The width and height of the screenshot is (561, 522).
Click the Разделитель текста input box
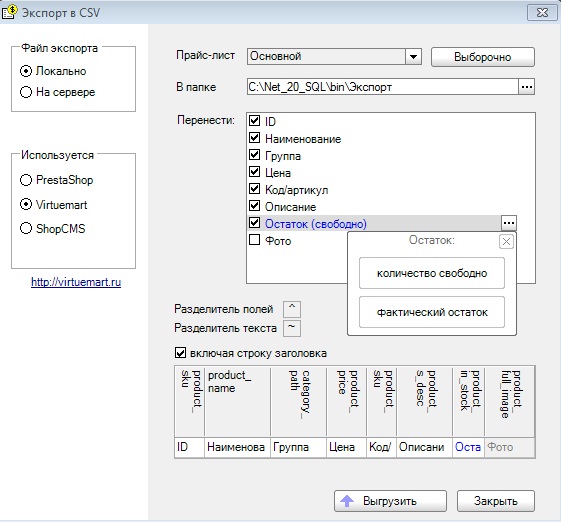(x=292, y=328)
